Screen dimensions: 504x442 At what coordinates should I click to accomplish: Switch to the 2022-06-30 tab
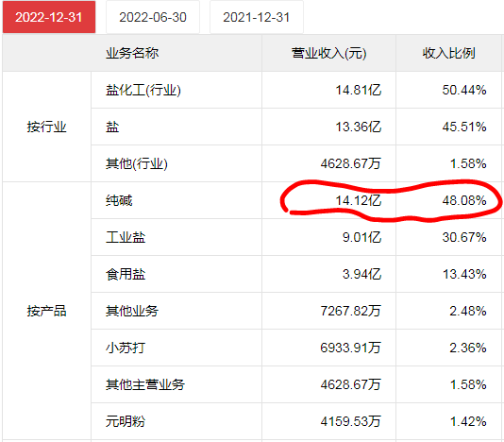pyautogui.click(x=153, y=17)
